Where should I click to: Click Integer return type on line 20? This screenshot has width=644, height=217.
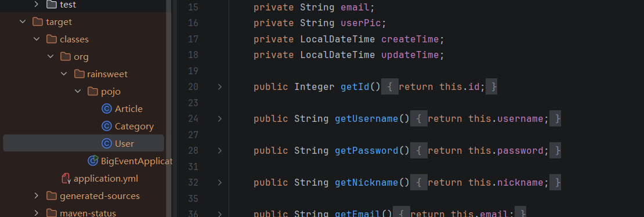click(x=314, y=86)
